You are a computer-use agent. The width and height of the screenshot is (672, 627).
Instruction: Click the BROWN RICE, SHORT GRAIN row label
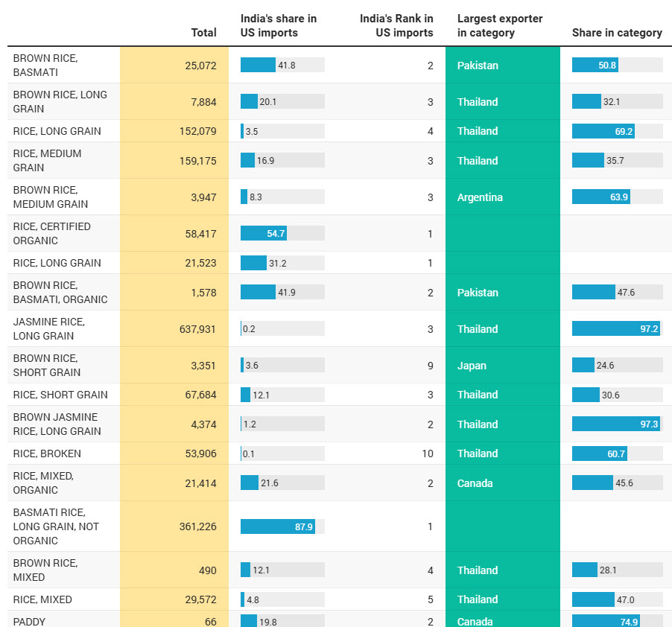(47, 365)
